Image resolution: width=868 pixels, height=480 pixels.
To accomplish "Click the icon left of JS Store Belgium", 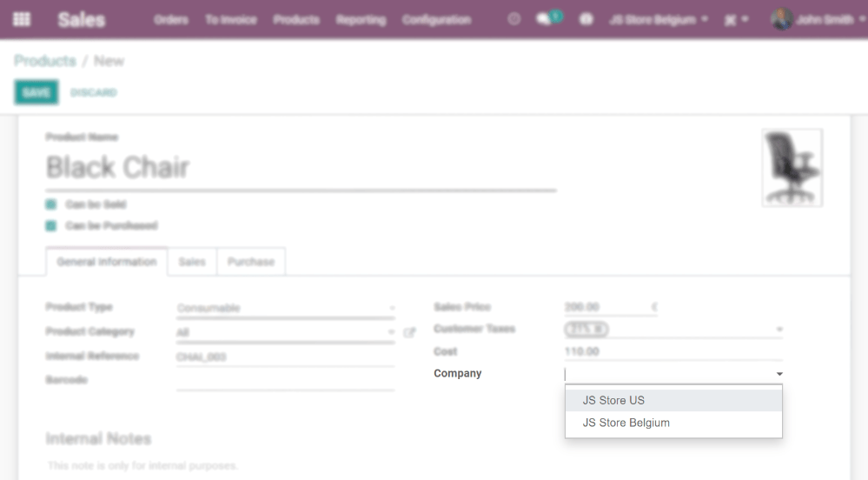I will pyautogui.click(x=586, y=19).
